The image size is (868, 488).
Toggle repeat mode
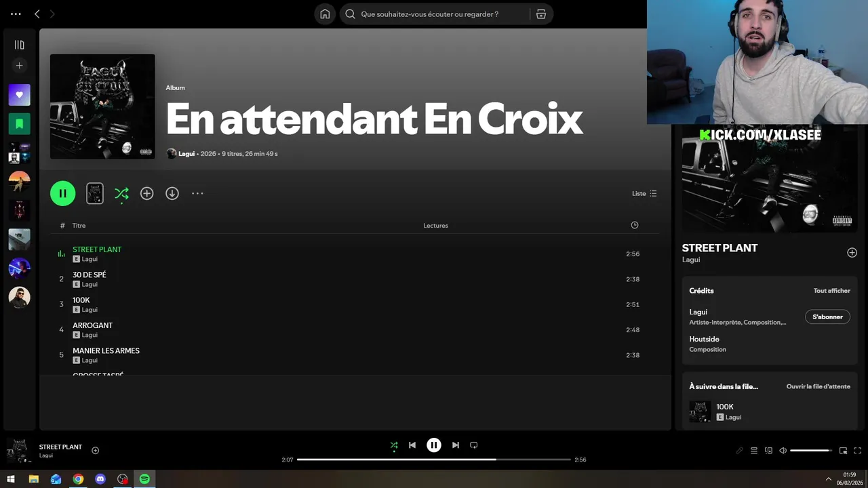point(474,445)
